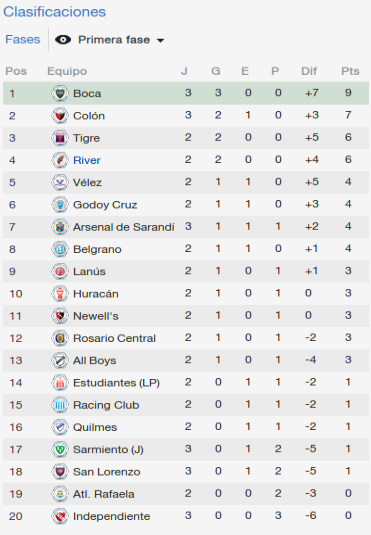
Task: Open the Clasificaciones heading link
Action: 55,12
